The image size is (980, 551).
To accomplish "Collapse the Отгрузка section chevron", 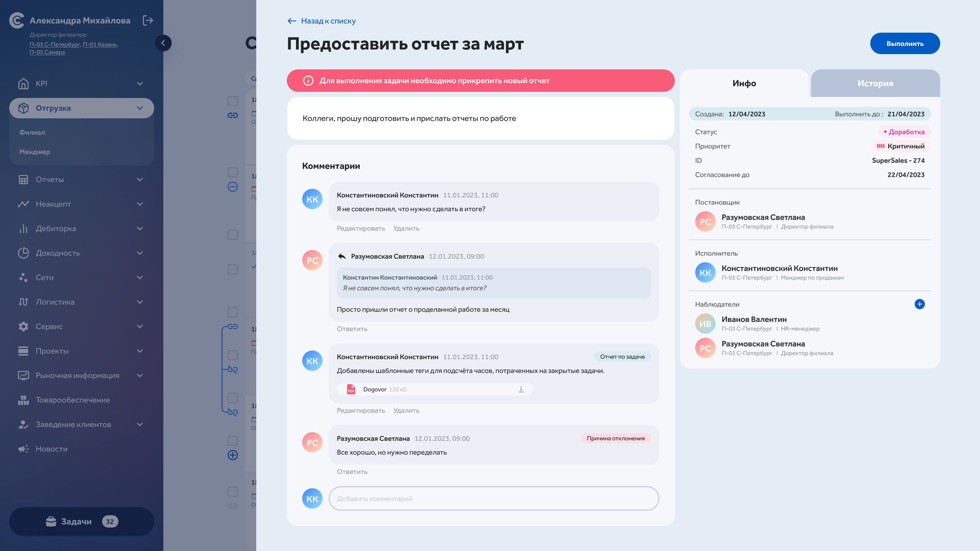I will pyautogui.click(x=140, y=108).
